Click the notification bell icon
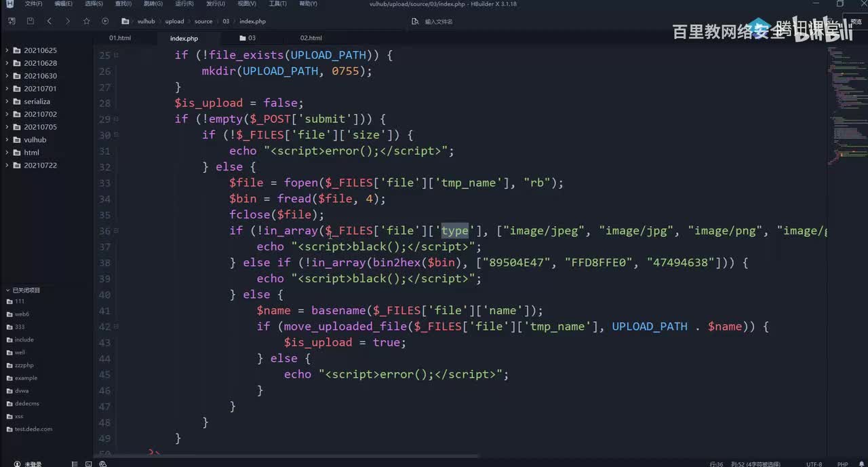 click(862, 464)
